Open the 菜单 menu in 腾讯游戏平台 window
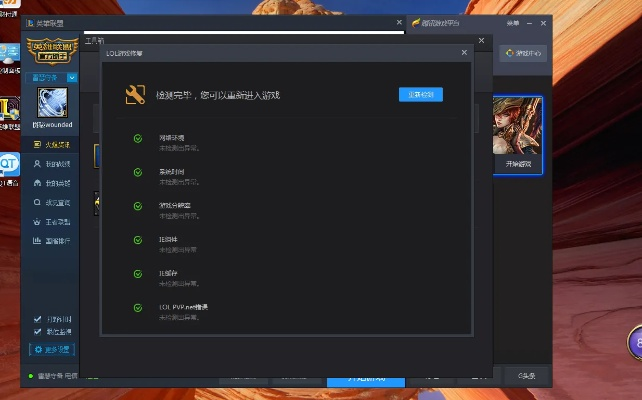Screen dimensions: 642x400 point(513,23)
